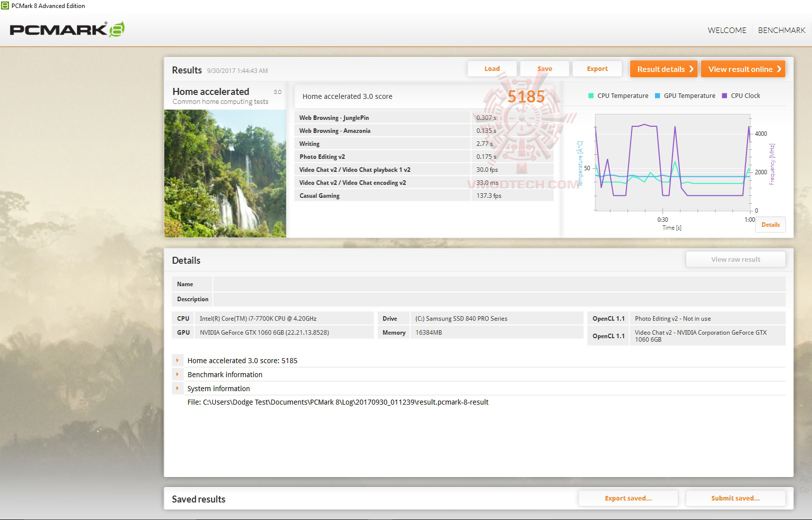Click the Intel Core i7-7700K CPU value
812x520 pixels.
point(258,319)
